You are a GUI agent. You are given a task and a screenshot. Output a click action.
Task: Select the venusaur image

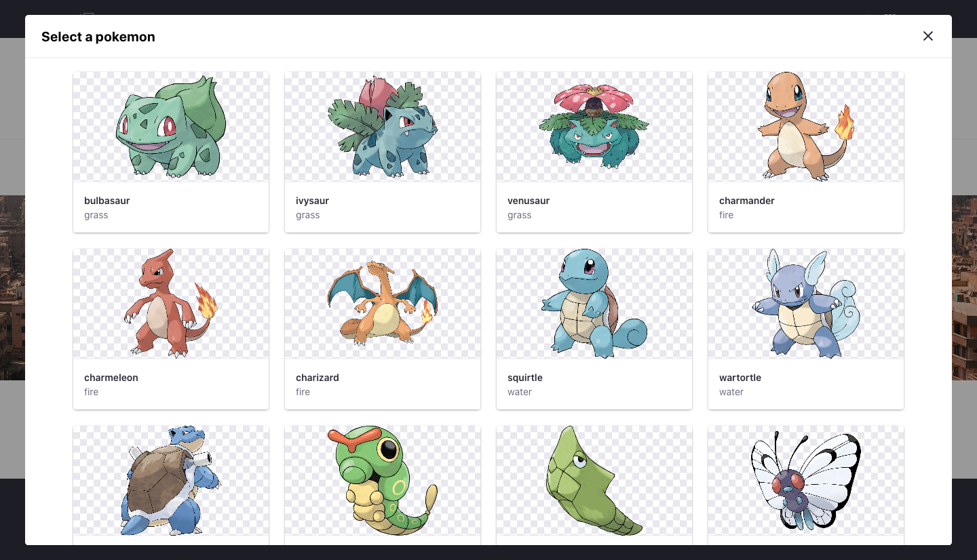click(594, 127)
